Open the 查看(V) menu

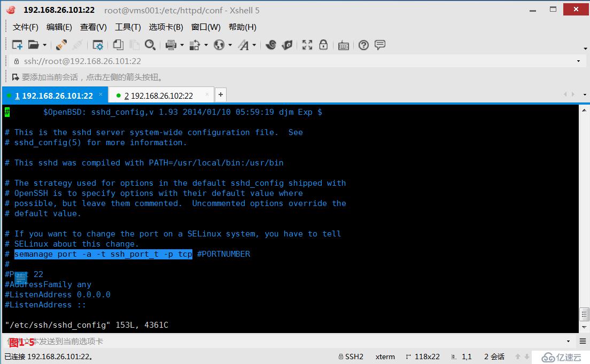coord(94,27)
